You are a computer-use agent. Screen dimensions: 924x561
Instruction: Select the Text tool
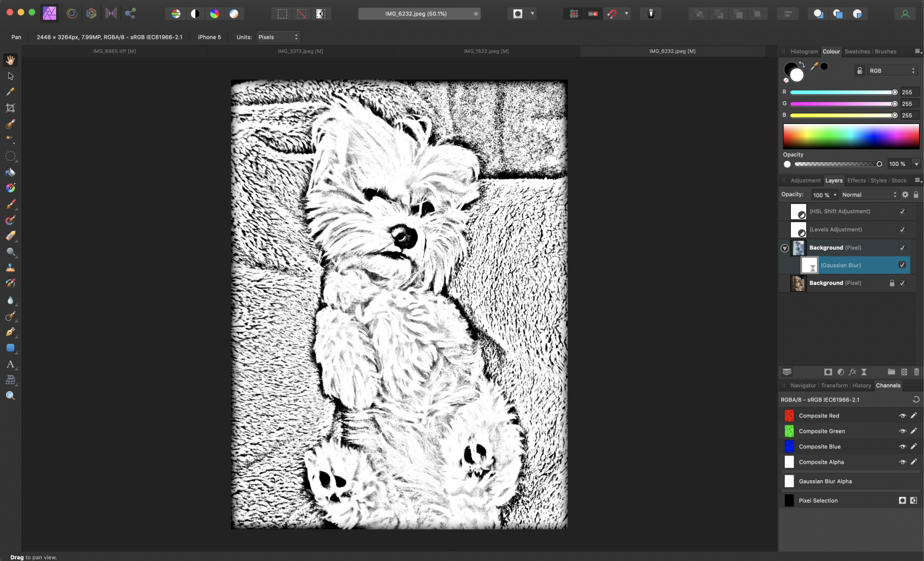10,364
